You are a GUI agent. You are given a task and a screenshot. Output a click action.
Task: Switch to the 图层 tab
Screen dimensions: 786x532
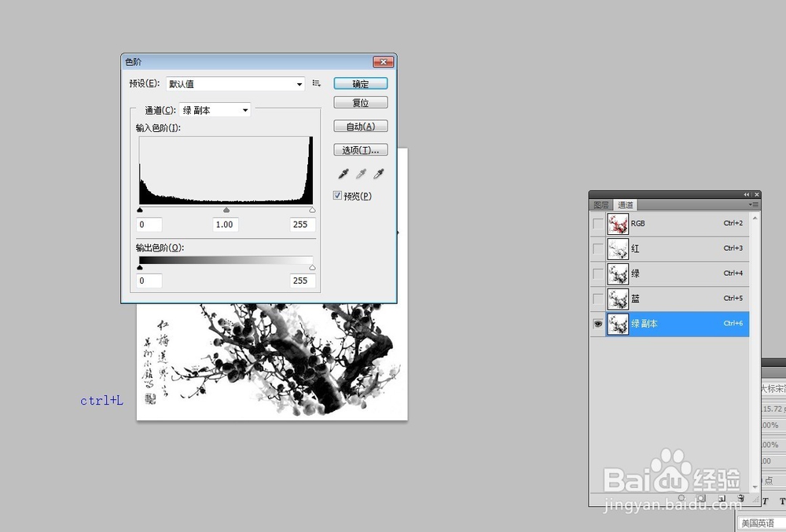click(601, 204)
